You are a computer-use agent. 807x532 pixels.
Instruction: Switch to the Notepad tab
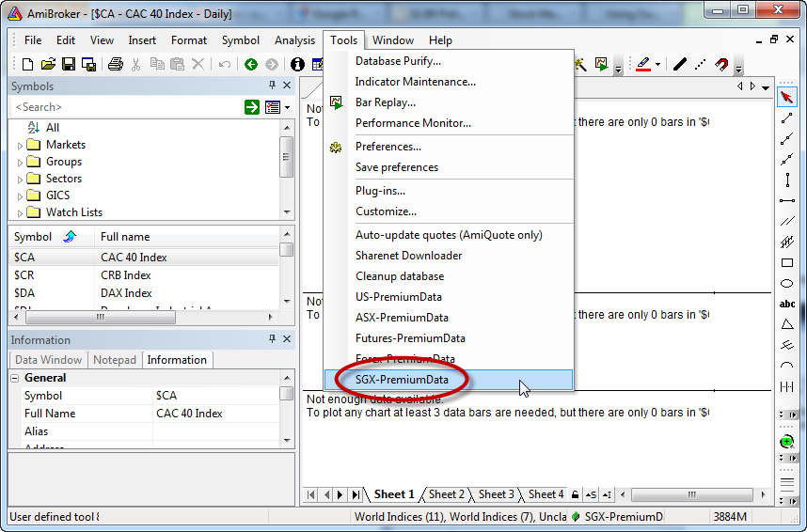click(115, 360)
